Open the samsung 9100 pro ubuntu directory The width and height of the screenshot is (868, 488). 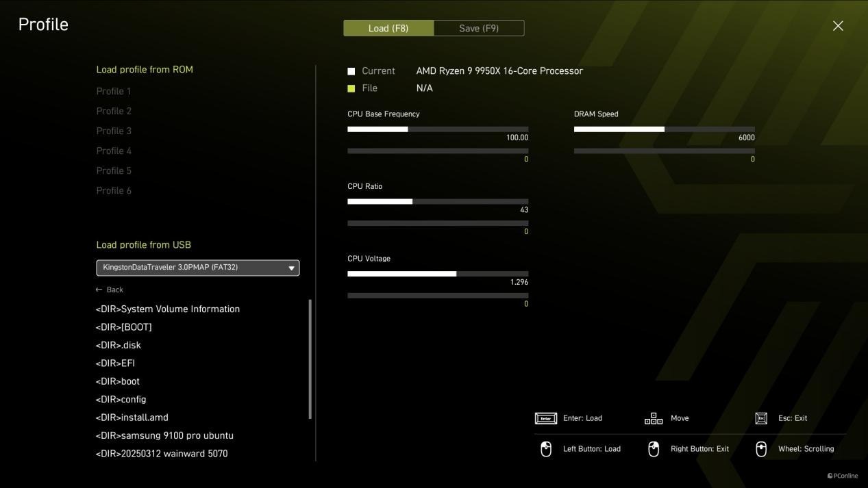click(x=165, y=435)
